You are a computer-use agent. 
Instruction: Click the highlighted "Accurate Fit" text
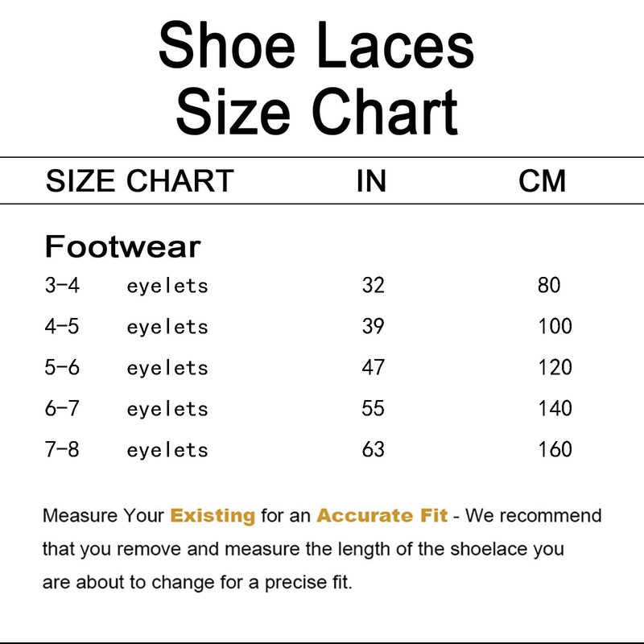(382, 515)
